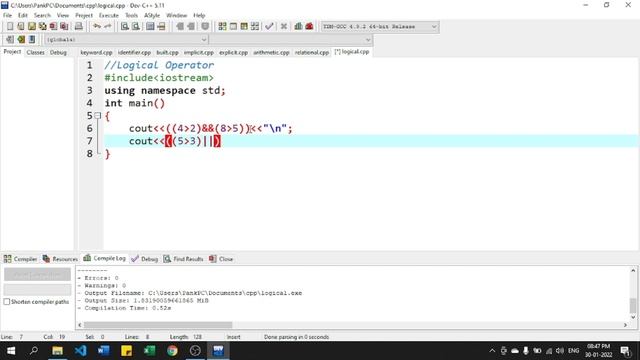640x360 pixels.
Task: Open the notification center icon
Action: pyautogui.click(x=625, y=351)
